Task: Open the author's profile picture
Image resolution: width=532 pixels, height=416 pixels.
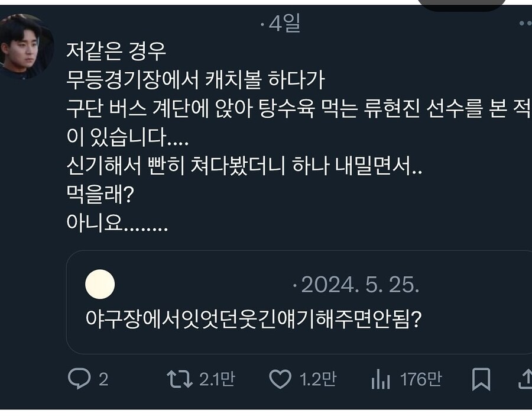Action: (x=22, y=47)
